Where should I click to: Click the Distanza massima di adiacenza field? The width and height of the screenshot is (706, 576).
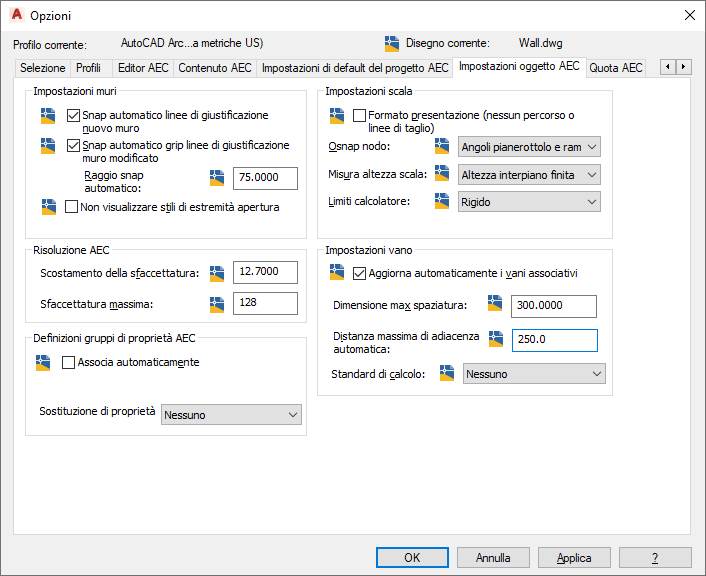tap(554, 340)
